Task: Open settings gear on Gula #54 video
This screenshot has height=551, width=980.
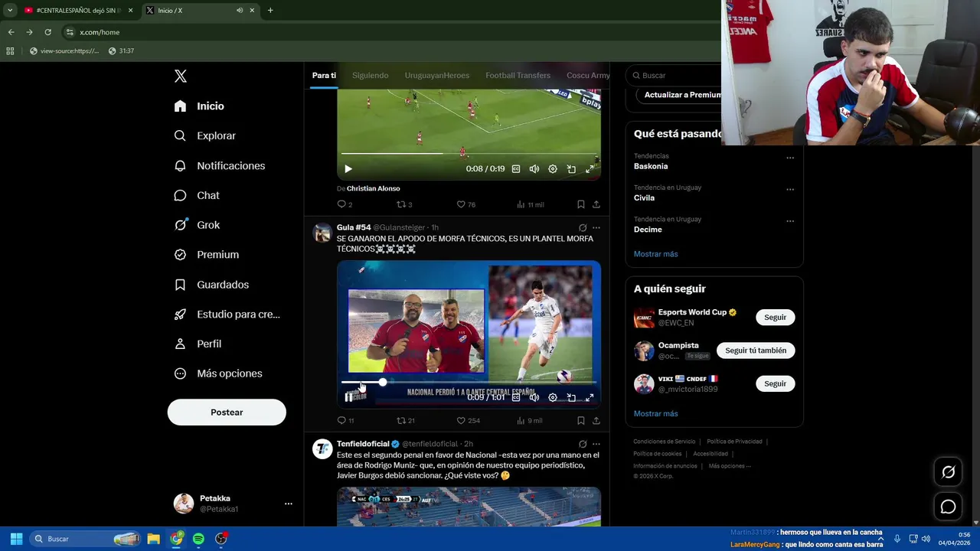Action: pos(553,398)
